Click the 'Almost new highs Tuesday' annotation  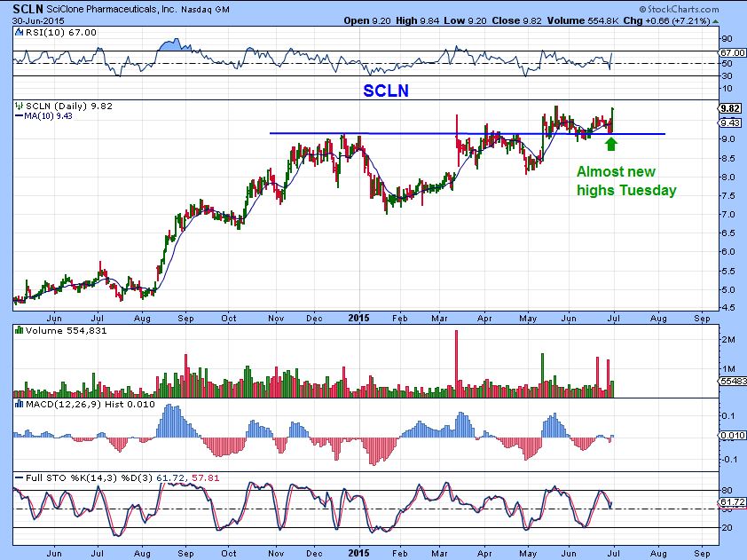[626, 181]
